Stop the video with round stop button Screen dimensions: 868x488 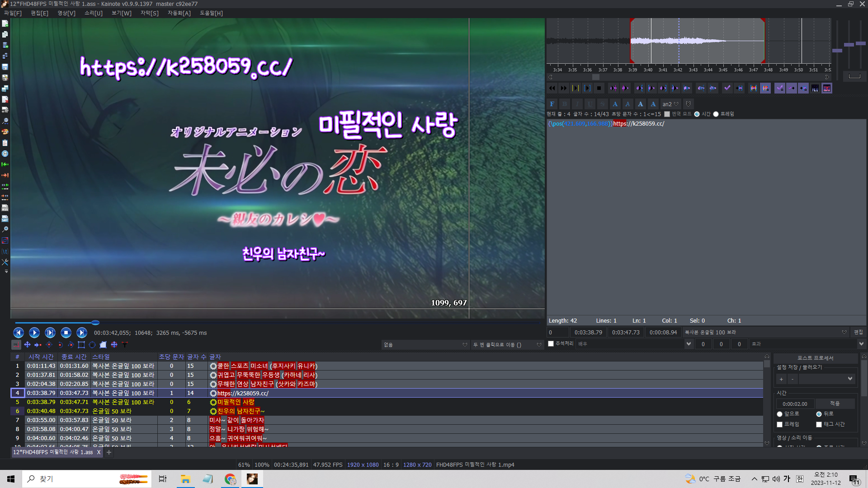(66, 333)
